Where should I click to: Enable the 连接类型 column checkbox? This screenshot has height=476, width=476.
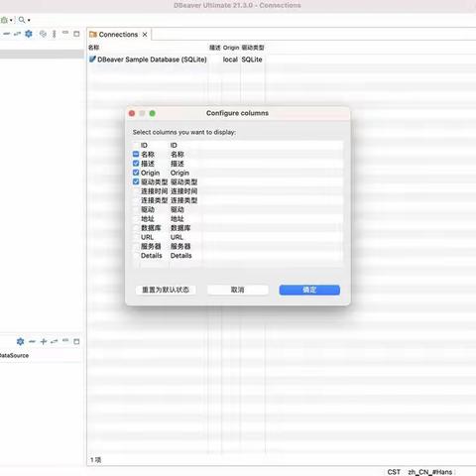[x=136, y=200]
